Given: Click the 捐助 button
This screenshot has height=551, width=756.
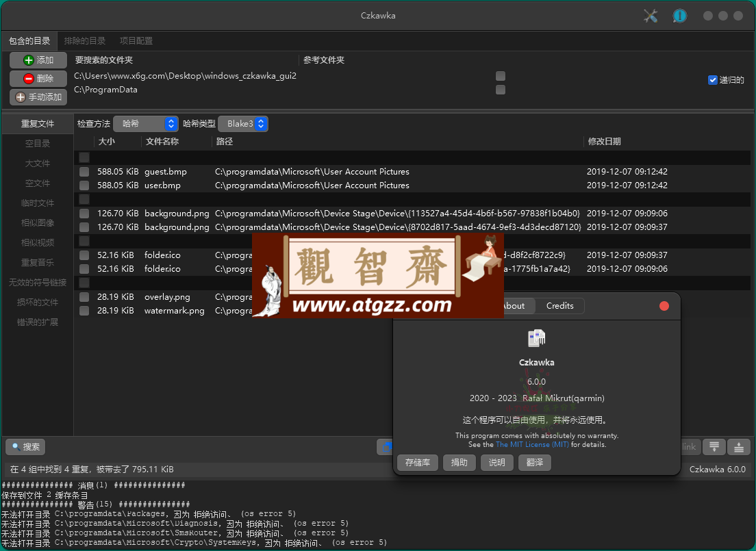Looking at the screenshot, I should 459,463.
